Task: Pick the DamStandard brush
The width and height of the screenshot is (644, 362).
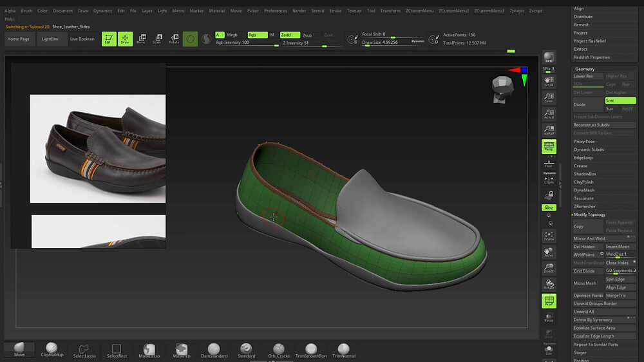Action: coord(214,350)
